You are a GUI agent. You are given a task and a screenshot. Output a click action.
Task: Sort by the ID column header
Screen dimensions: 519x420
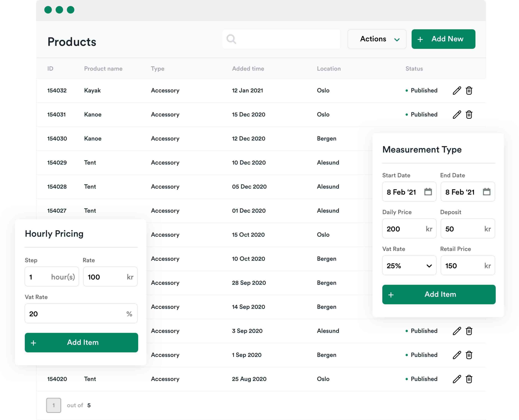[x=50, y=69]
